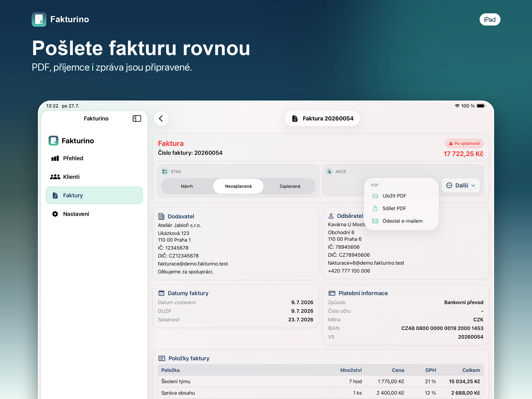The image size is (532, 399).
Task: Click the ellipsis icon on Další button
Action: coord(449,185)
